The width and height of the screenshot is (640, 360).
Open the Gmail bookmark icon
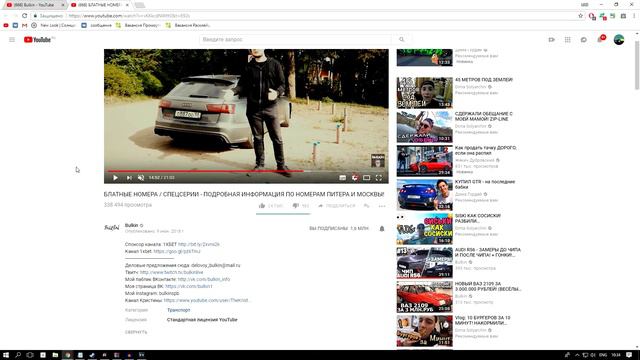click(x=24, y=25)
